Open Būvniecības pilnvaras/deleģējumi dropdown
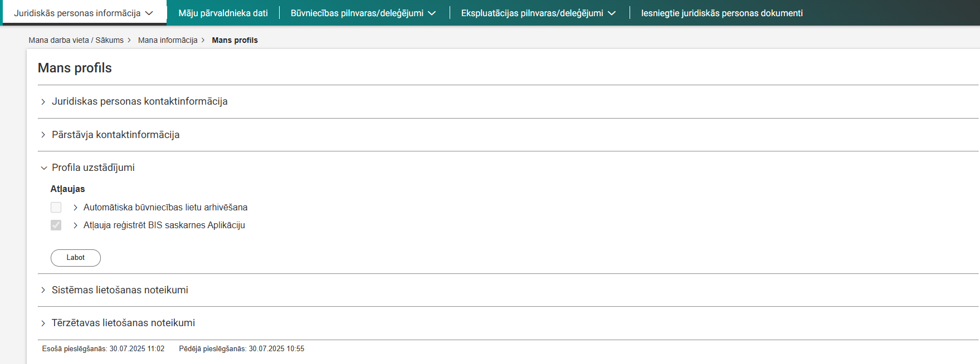 (x=363, y=13)
